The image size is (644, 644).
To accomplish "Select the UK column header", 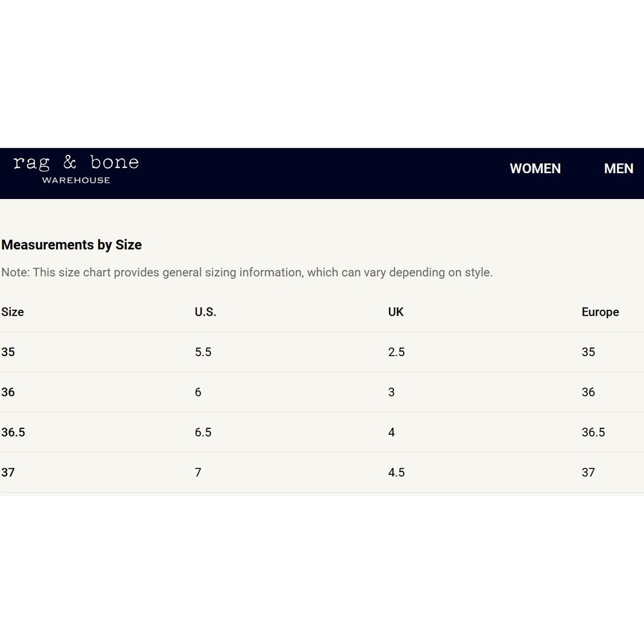I will 395,312.
